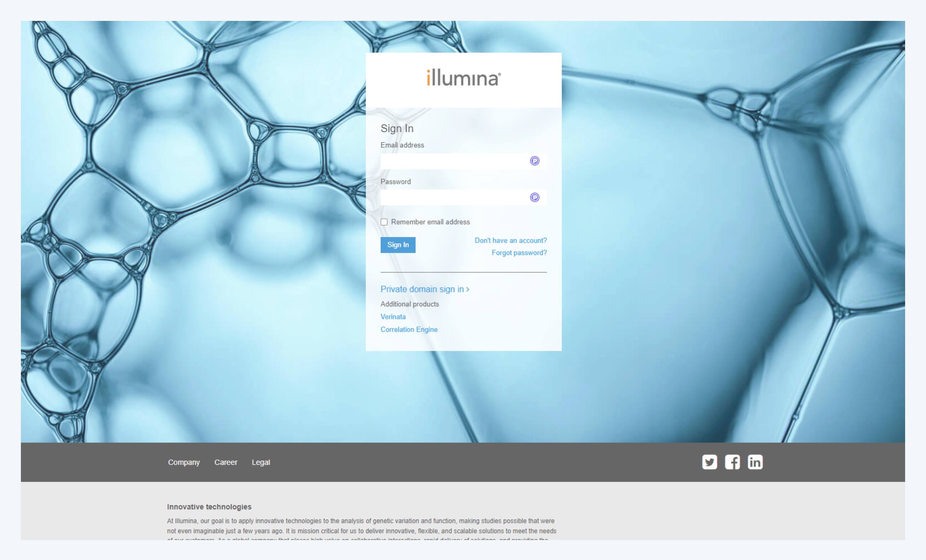Open the Correlation Engine link
The height and width of the screenshot is (560, 926).
click(x=409, y=330)
